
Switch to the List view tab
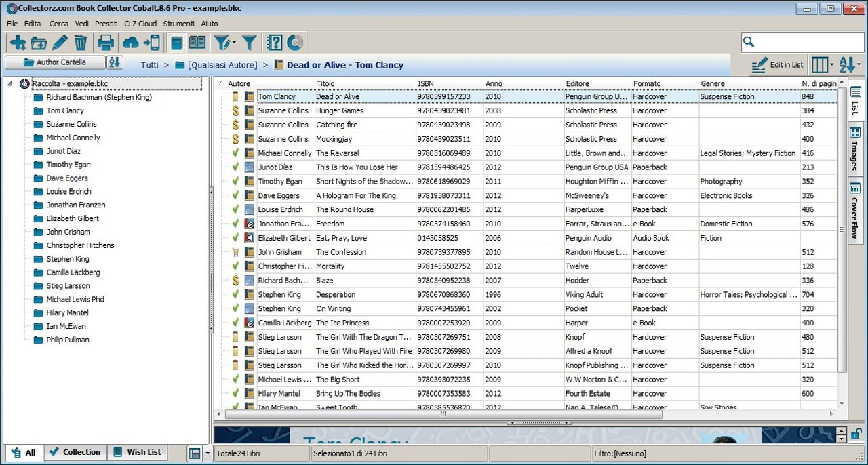(855, 101)
